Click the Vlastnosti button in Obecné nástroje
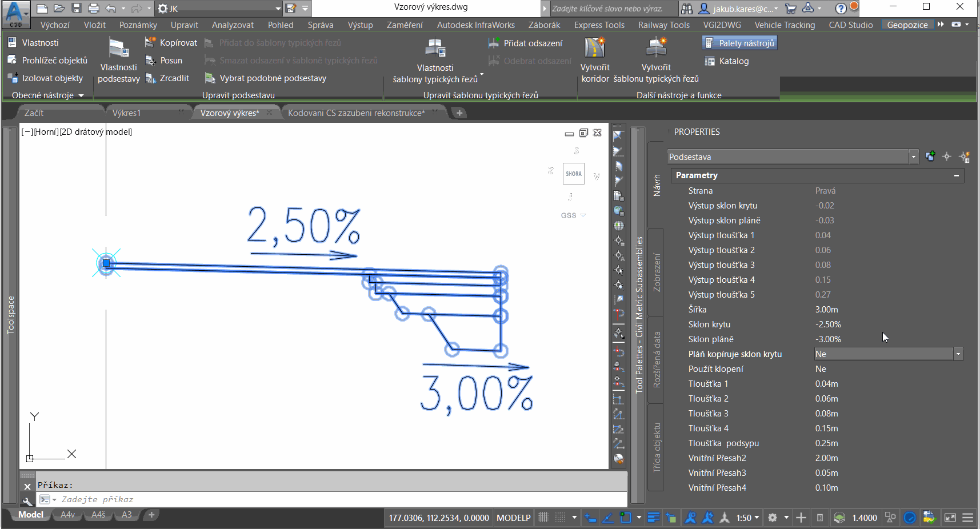Viewport: 980px width, 529px height. coord(34,43)
